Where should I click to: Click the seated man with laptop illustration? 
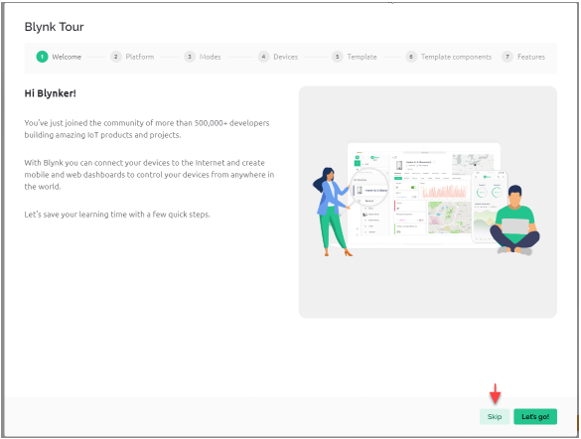click(x=515, y=220)
